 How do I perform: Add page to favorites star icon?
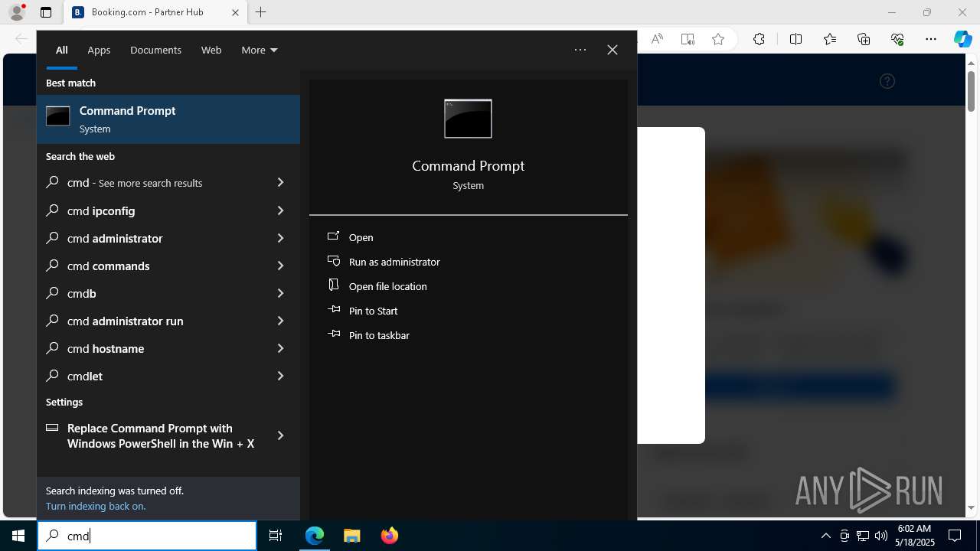coord(718,39)
